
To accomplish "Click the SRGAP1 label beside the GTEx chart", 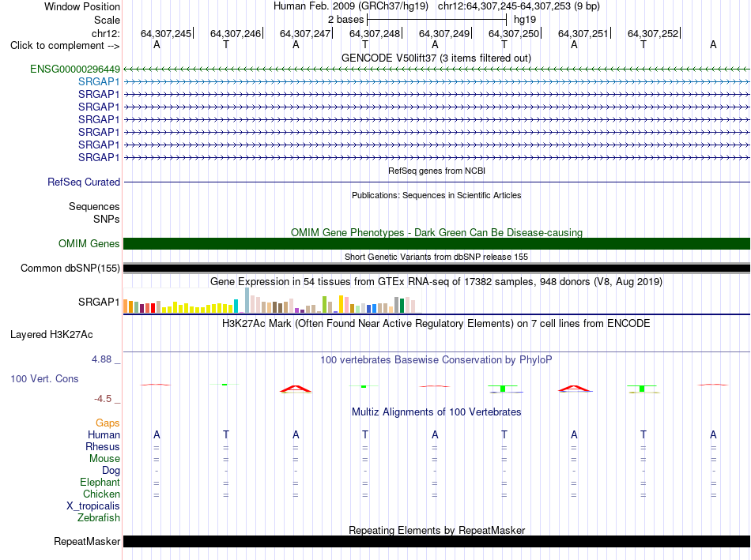I will pos(99,302).
